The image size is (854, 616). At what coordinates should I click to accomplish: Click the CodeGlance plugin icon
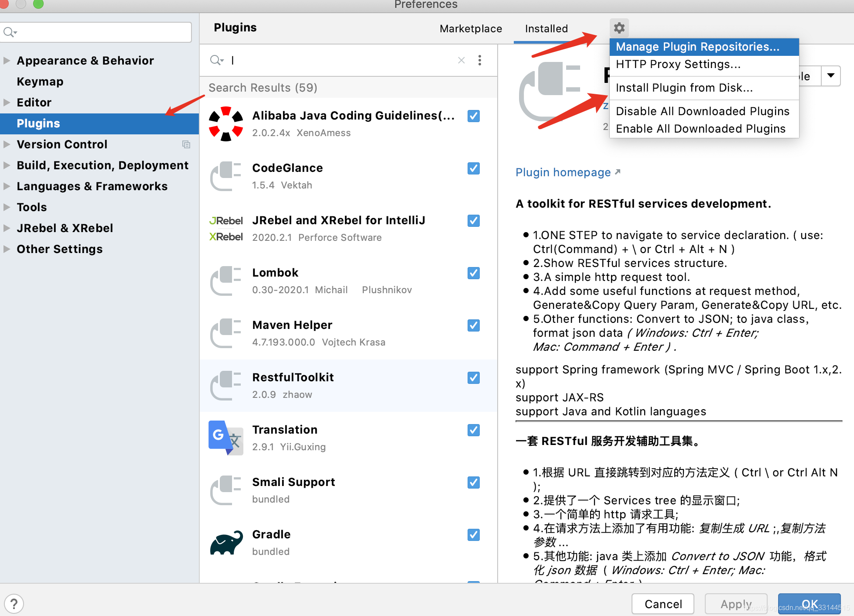click(226, 176)
